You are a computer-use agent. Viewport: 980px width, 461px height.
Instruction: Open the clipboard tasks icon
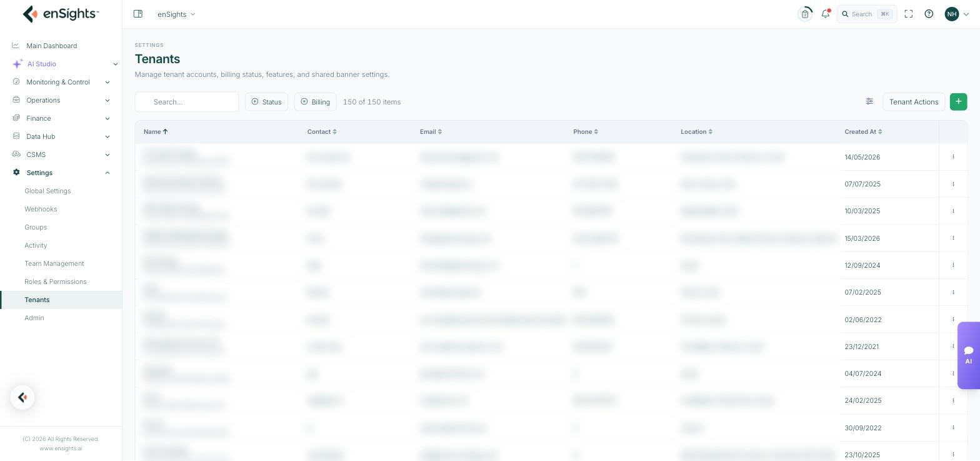click(x=805, y=14)
